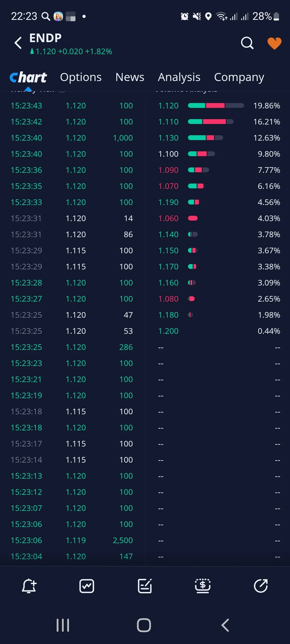Select the Chart tab
Image resolution: width=290 pixels, height=644 pixels.
coord(28,77)
